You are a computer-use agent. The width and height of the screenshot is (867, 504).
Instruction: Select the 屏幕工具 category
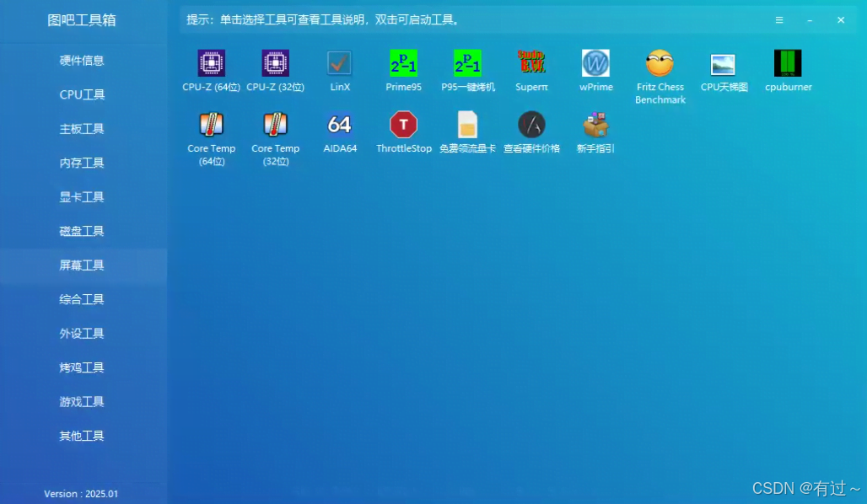(x=82, y=265)
